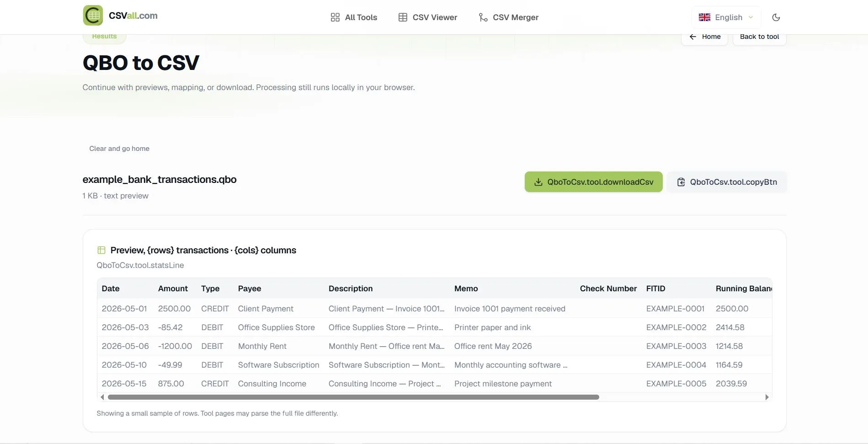Click the QboToCsv.tool.copyBtn button
This screenshot has width=868, height=444.
click(x=727, y=182)
